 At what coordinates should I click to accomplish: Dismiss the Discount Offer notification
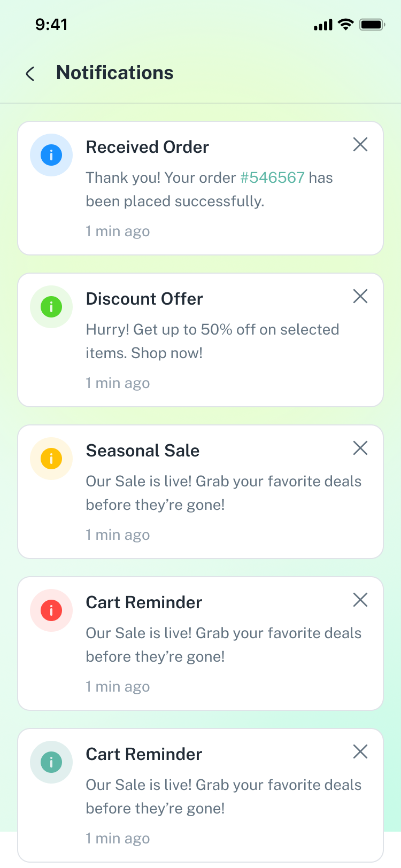click(360, 296)
